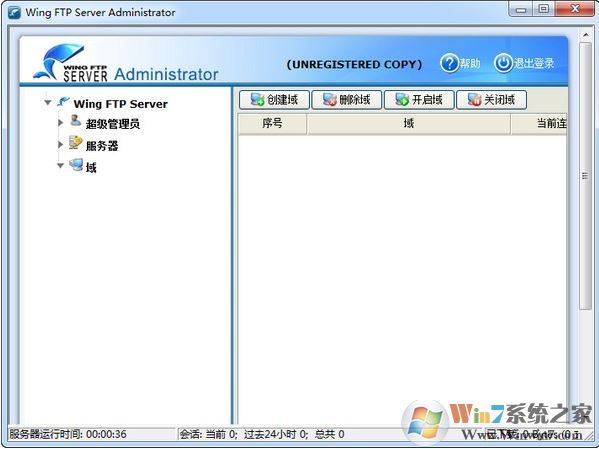
Task: Click the 删除域 (delete domain) button
Action: (x=346, y=100)
